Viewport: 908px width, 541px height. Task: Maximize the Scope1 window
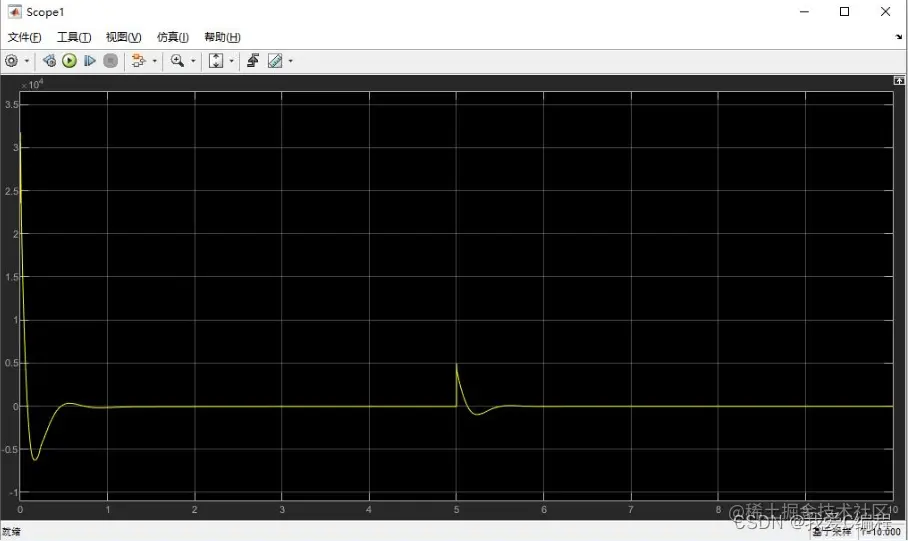(x=844, y=12)
